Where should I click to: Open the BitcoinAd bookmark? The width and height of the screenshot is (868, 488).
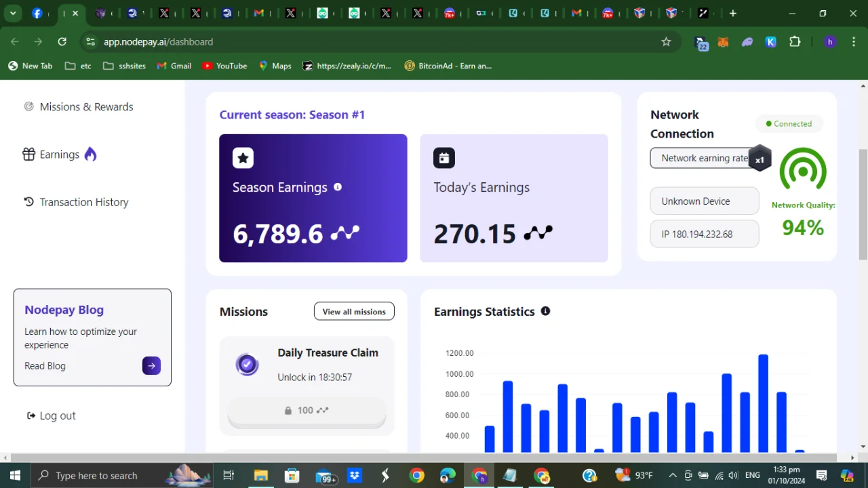click(x=448, y=66)
